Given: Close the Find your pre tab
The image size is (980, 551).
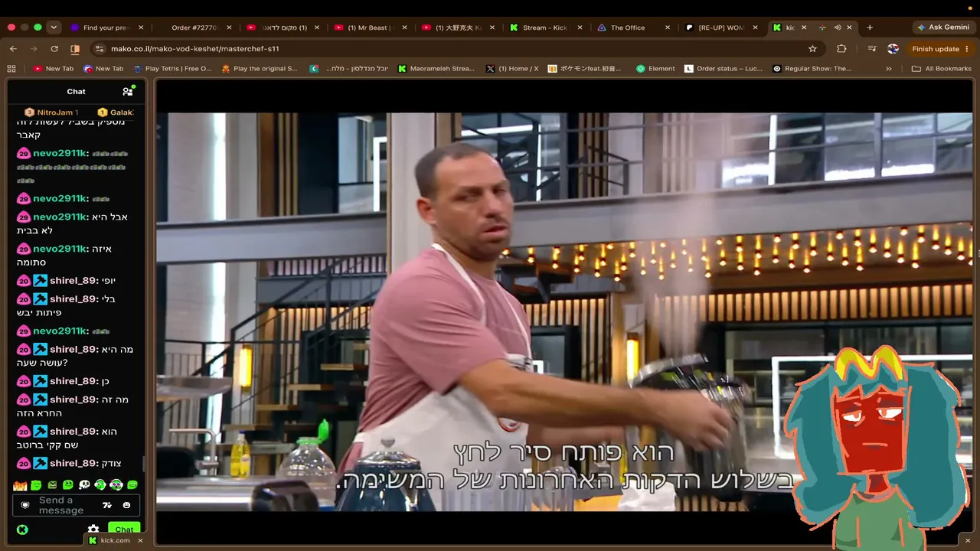Looking at the screenshot, I should click(x=141, y=28).
